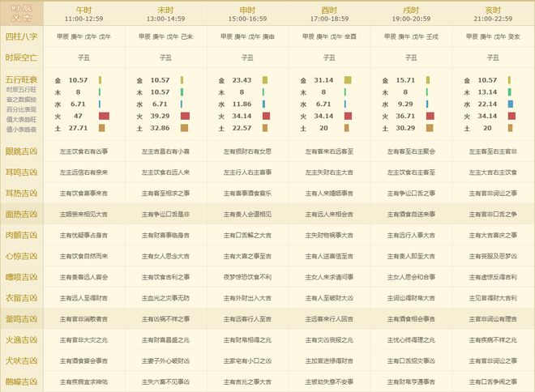535x392 pixels.
Task: Select the 耳热吉凶 row label
Action: (x=22, y=194)
